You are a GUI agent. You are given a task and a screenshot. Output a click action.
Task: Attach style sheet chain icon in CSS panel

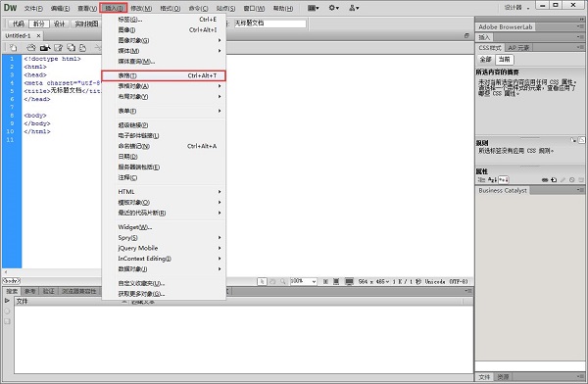(x=545, y=180)
